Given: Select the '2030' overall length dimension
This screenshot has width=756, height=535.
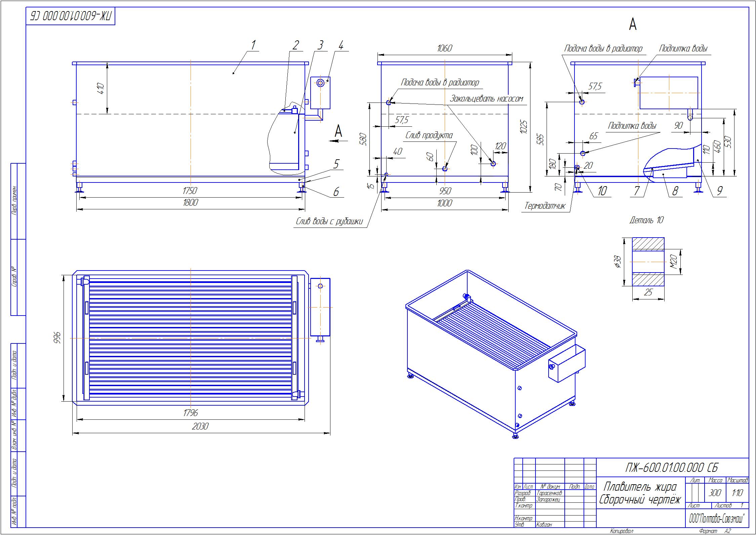Looking at the screenshot, I should click(x=200, y=426).
